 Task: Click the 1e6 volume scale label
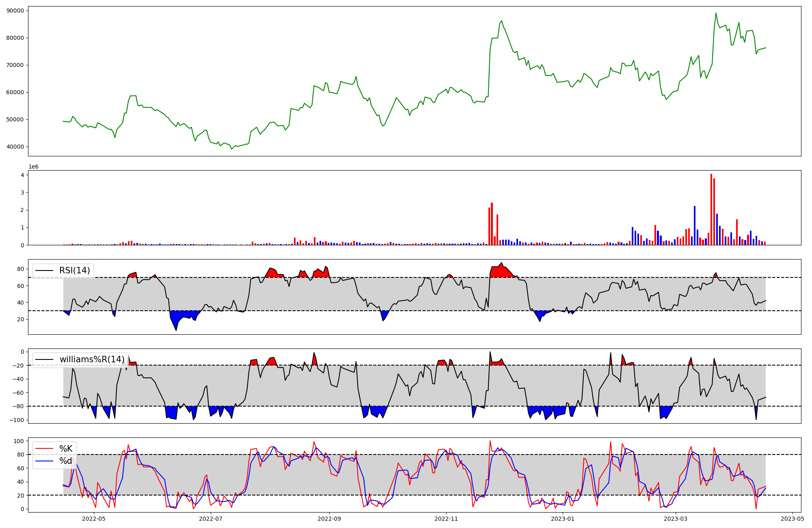click(33, 167)
